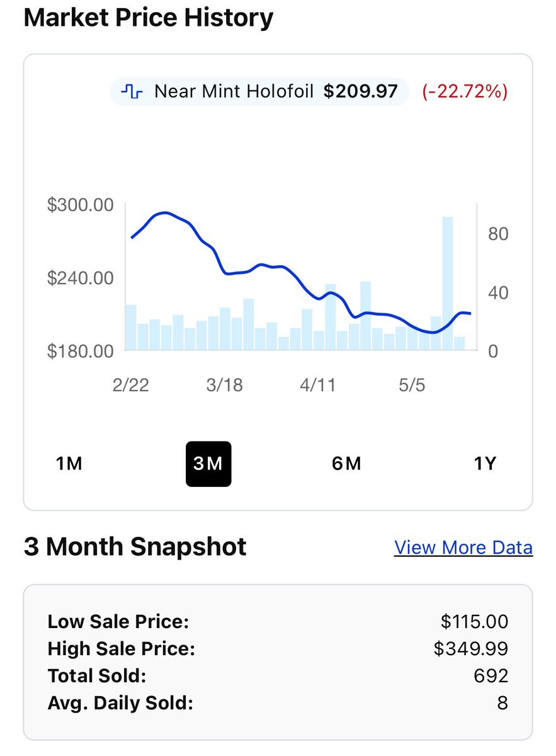The height and width of the screenshot is (756, 556).
Task: Click the step-chart icon beside Near Mint Holofoil
Action: pos(132,92)
